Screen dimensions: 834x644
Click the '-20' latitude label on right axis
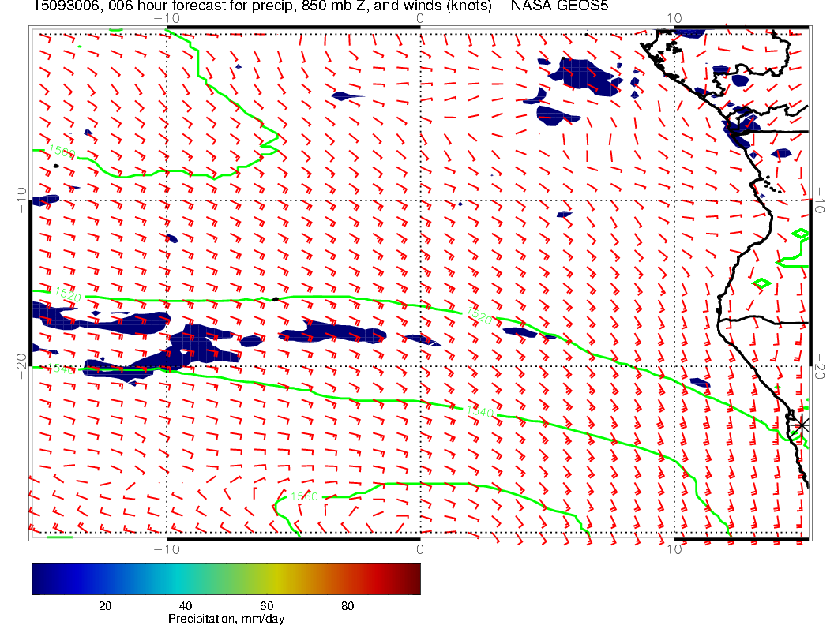pos(820,367)
